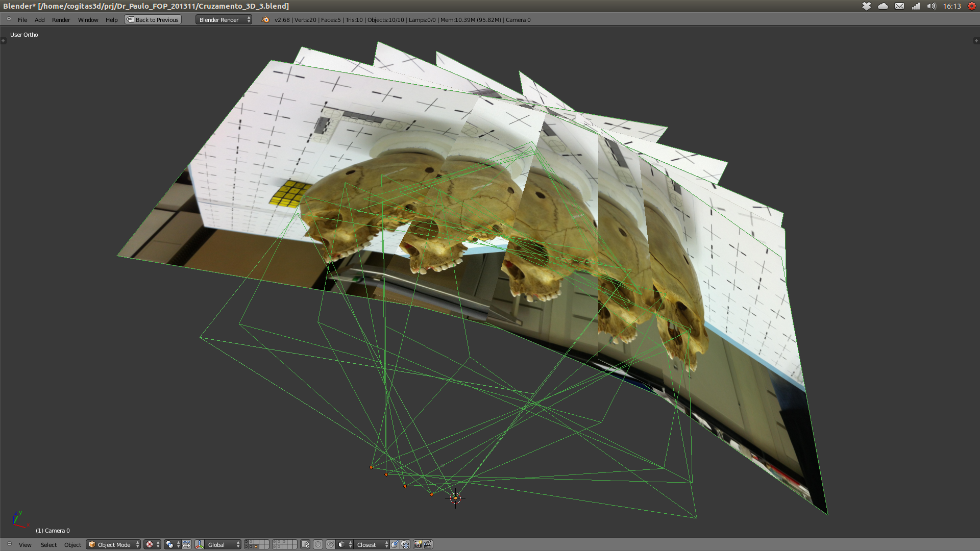Expand the Object Mode dropdown
This screenshot has height=551, width=980.
[x=113, y=544]
